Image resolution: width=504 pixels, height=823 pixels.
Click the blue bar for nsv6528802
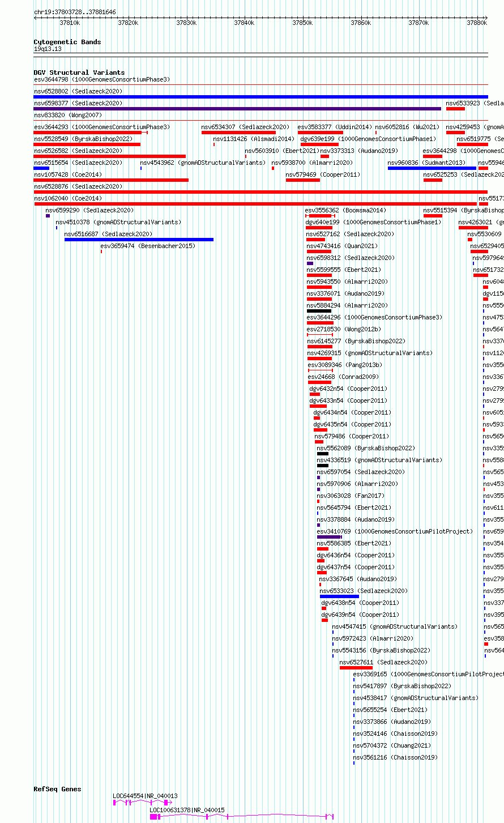(x=260, y=97)
